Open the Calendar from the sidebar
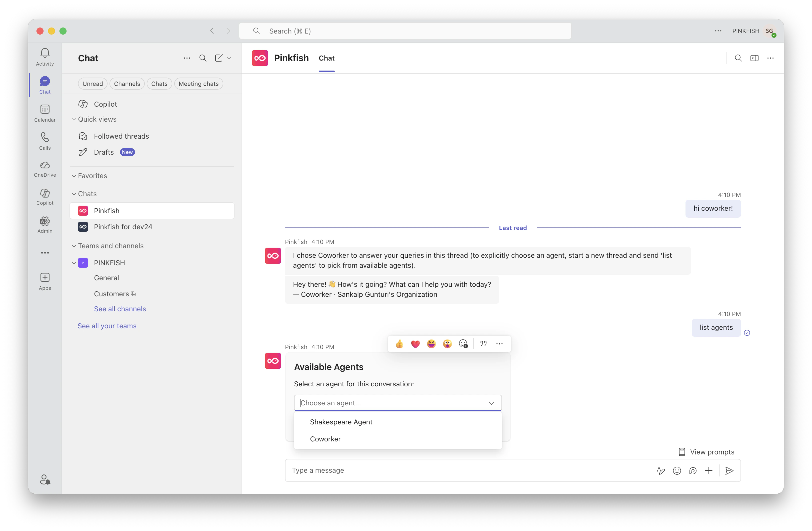The height and width of the screenshot is (531, 812). point(45,113)
